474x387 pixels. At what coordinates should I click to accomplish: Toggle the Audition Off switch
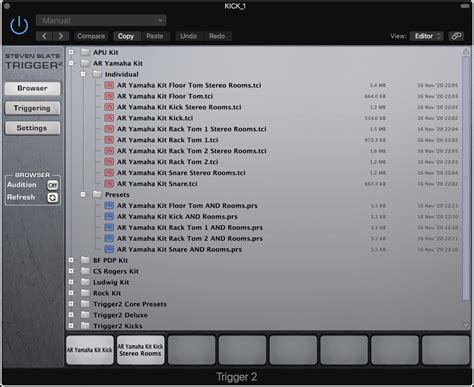point(52,185)
